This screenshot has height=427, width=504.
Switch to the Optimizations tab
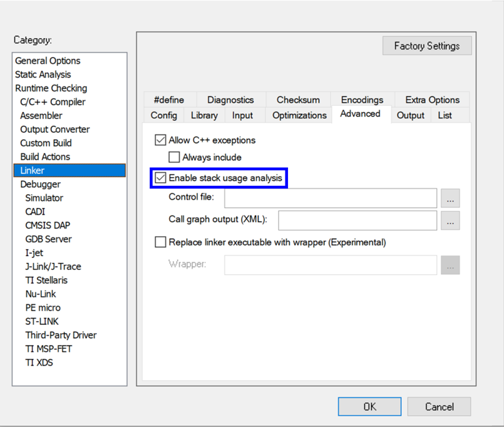tap(299, 115)
